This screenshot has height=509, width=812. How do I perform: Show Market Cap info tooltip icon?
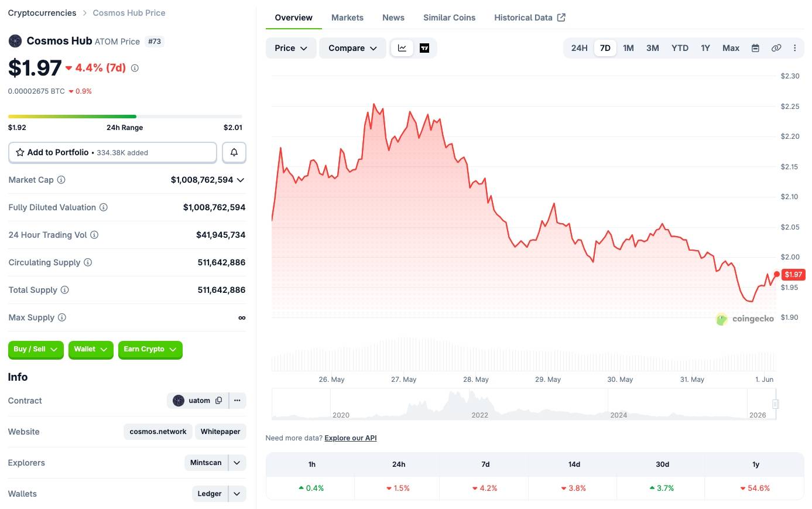(x=61, y=180)
